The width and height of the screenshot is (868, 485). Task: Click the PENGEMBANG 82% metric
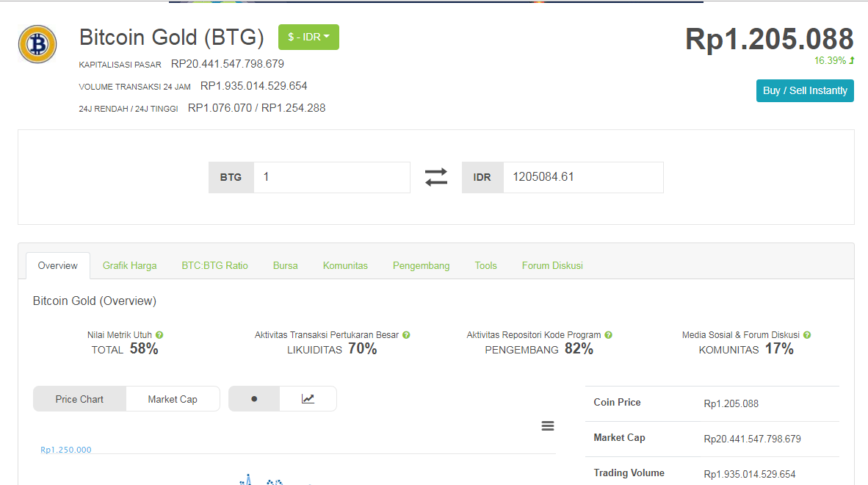point(539,349)
